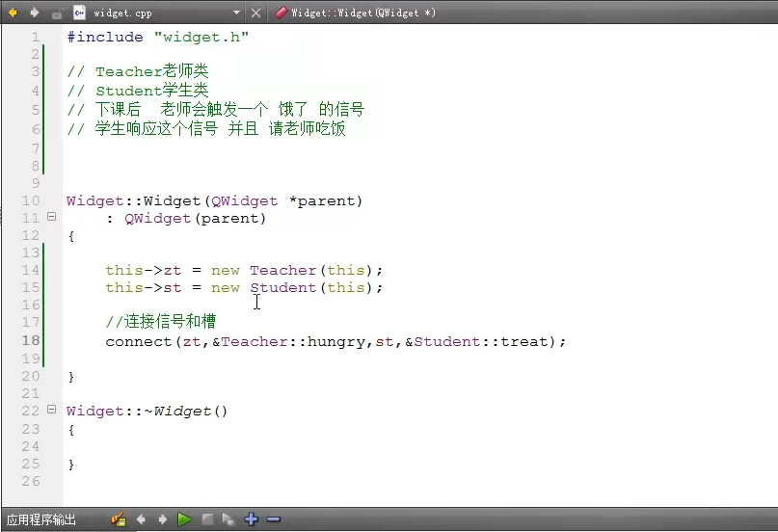
Task: Click the opening brace on line 12
Action: click(x=71, y=236)
